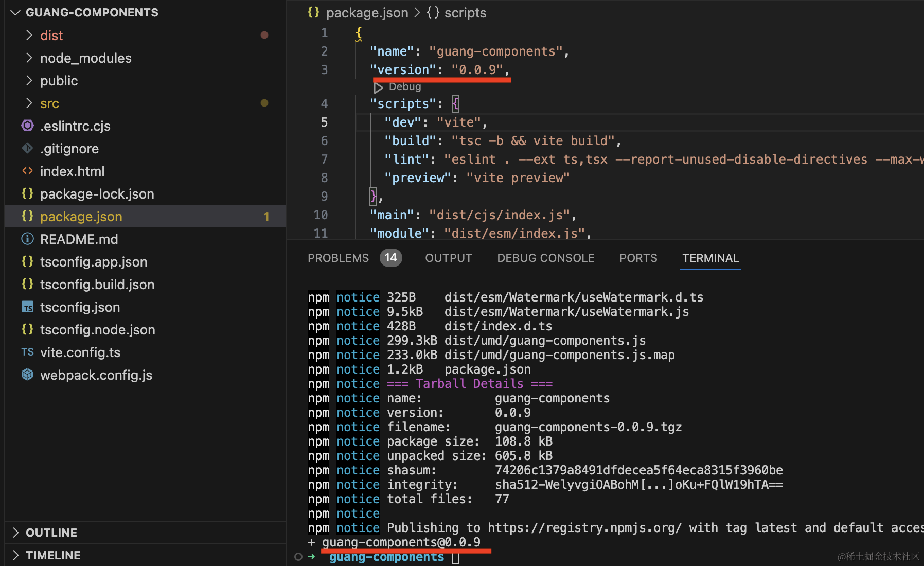Screen dimensions: 924x566
Task: Switch to the OUTPUT tab
Action: pos(448,258)
